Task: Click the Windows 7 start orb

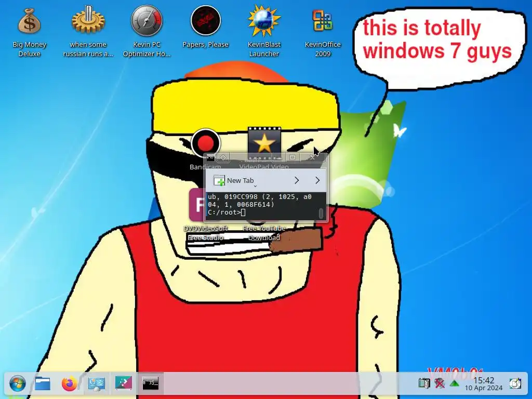Action: point(17,384)
